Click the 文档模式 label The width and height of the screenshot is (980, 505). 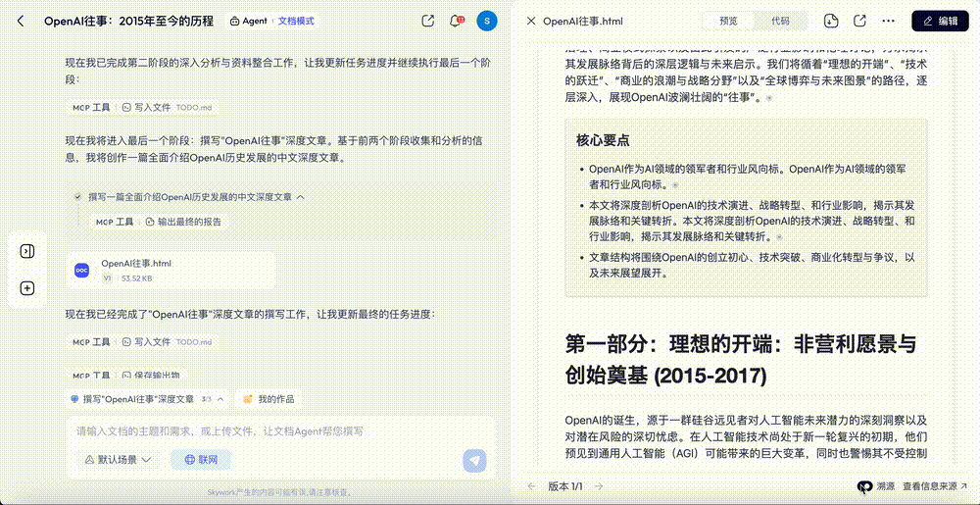pos(296,21)
